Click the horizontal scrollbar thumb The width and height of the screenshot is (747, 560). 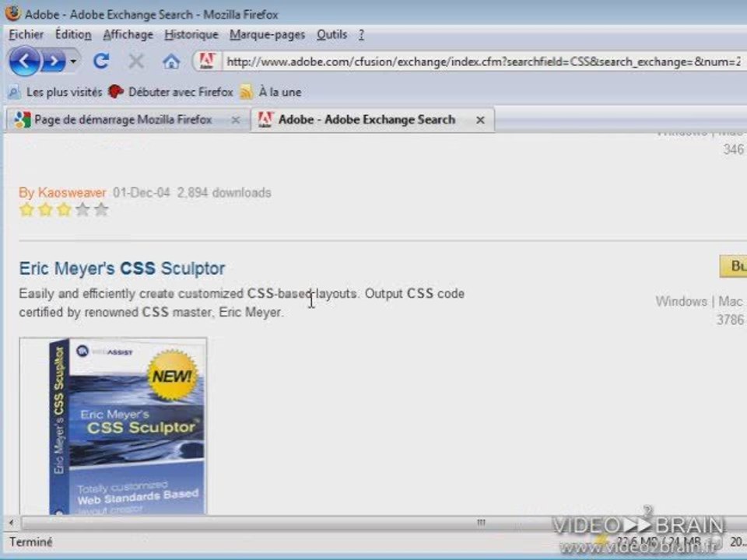[481, 523]
